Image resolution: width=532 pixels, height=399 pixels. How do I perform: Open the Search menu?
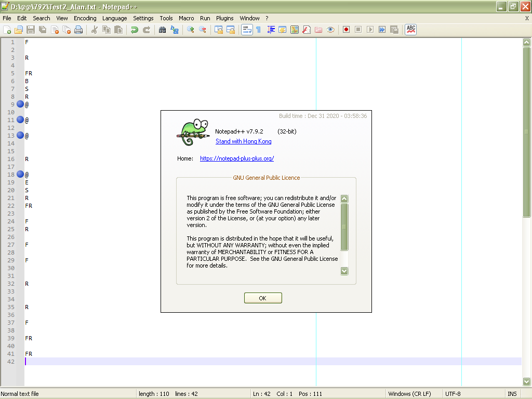coord(42,18)
